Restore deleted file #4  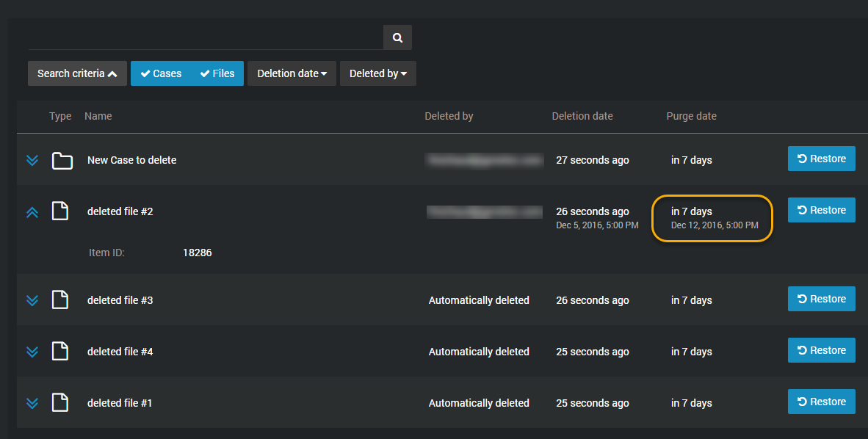tap(822, 350)
